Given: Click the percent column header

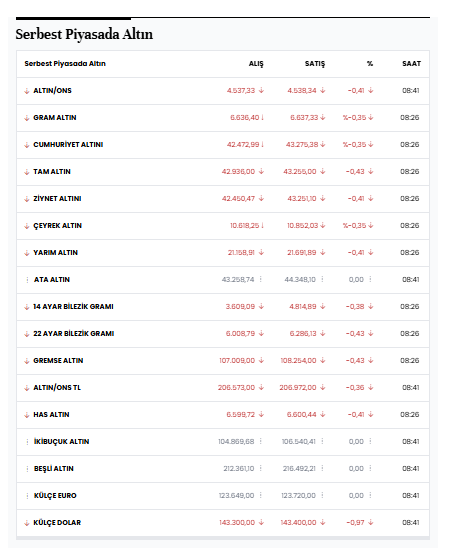Looking at the screenshot, I should [x=370, y=64].
